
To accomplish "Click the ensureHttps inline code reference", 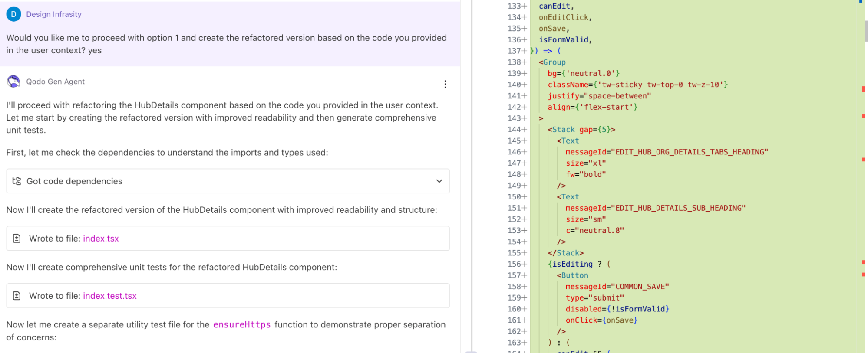I will [241, 324].
